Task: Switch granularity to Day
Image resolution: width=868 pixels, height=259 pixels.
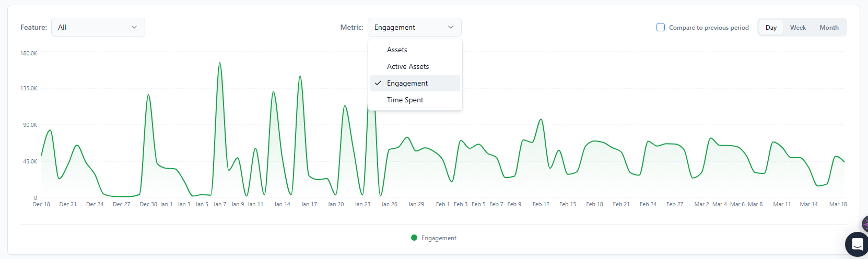Action: click(771, 28)
